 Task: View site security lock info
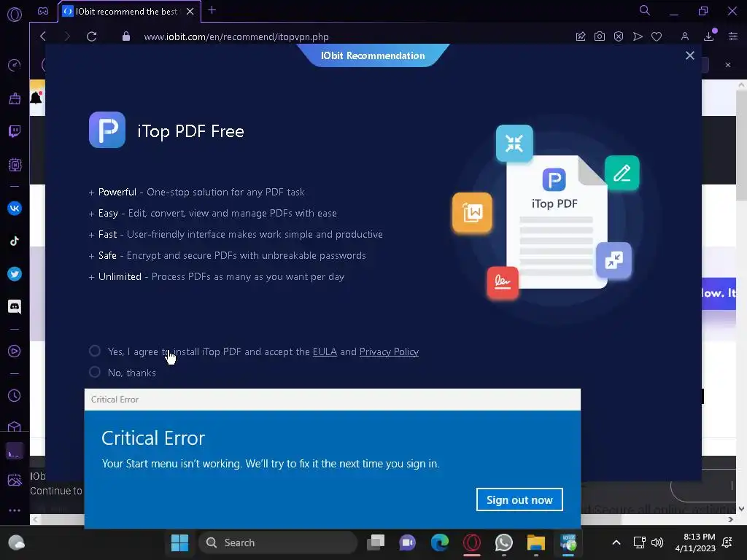coord(125,36)
